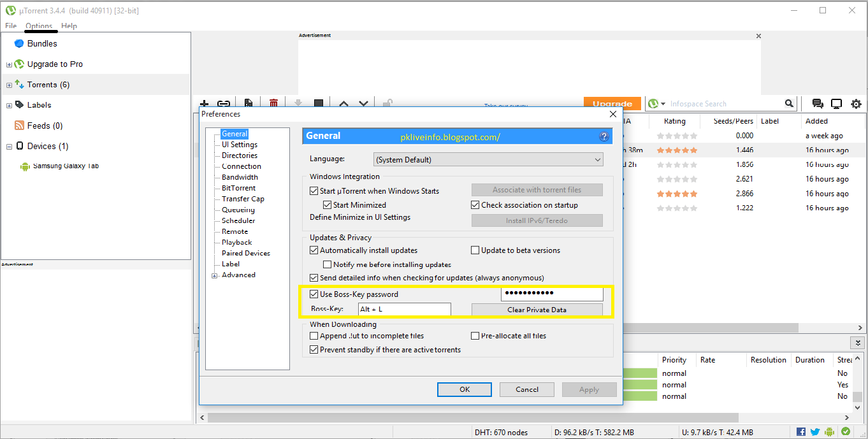This screenshot has height=439, width=868.
Task: Click the remote monitor toolbar icon
Action: pos(836,104)
